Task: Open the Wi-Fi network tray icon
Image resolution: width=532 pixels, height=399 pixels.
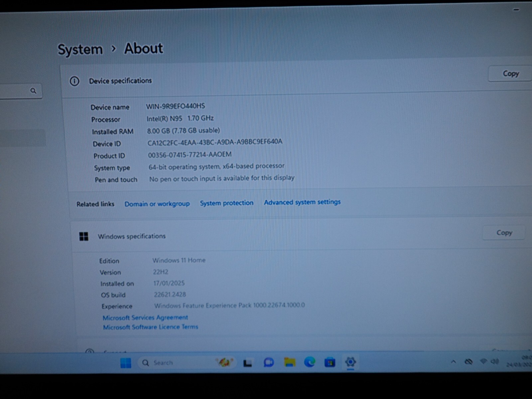Action: (x=484, y=361)
